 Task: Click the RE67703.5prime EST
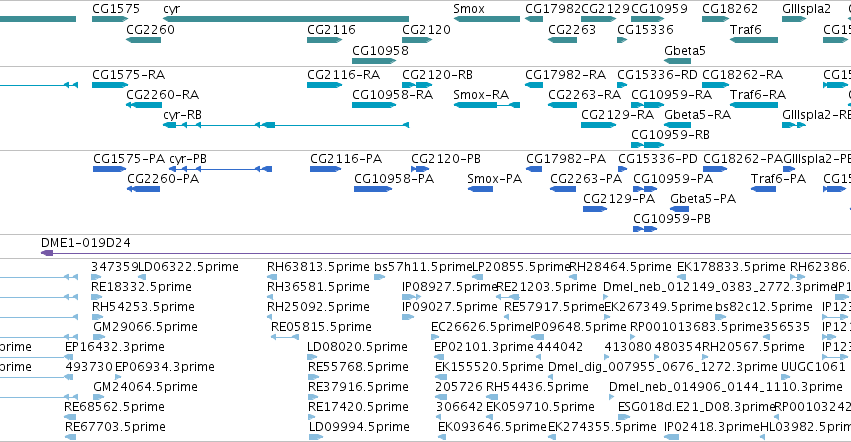tap(71, 437)
